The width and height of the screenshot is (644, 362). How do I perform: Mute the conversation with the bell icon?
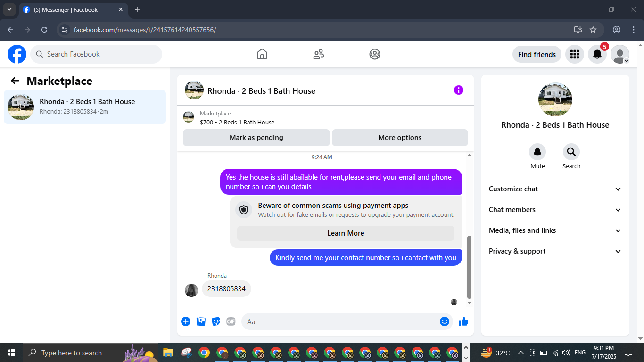coord(537,152)
